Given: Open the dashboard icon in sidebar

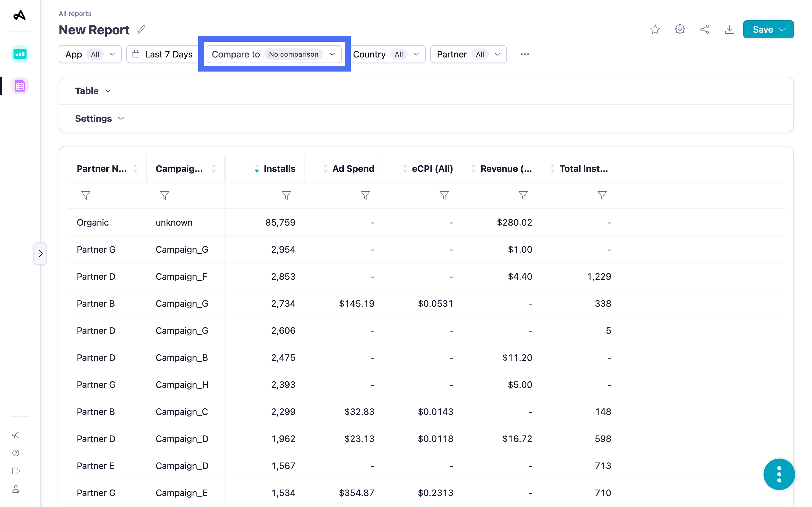Looking at the screenshot, I should coord(20,54).
